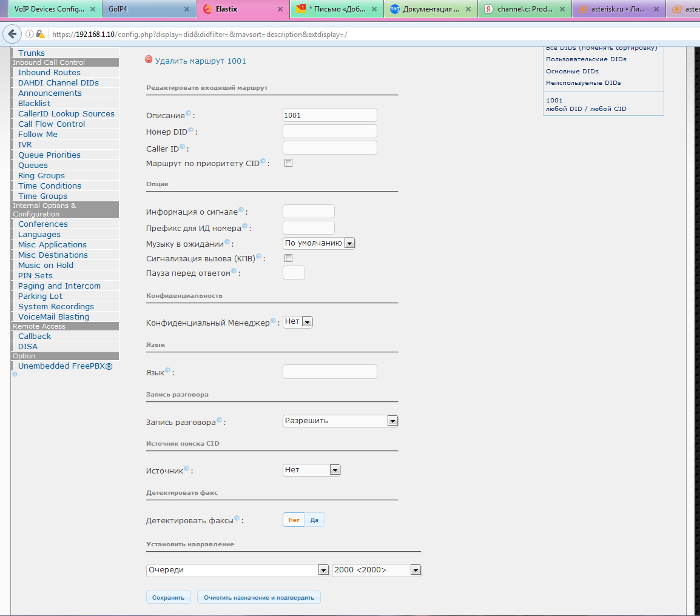Open Inbound Routes in the sidebar

pyautogui.click(x=49, y=72)
